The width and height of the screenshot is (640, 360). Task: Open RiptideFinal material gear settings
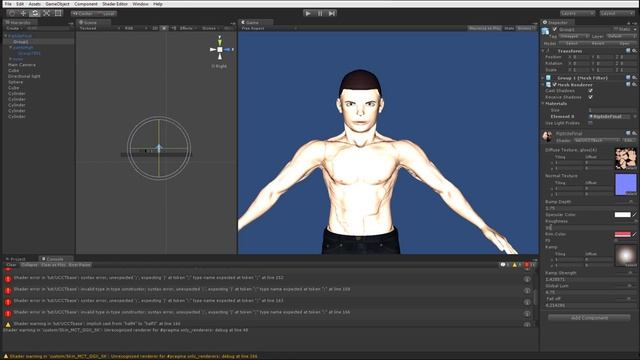click(x=634, y=133)
